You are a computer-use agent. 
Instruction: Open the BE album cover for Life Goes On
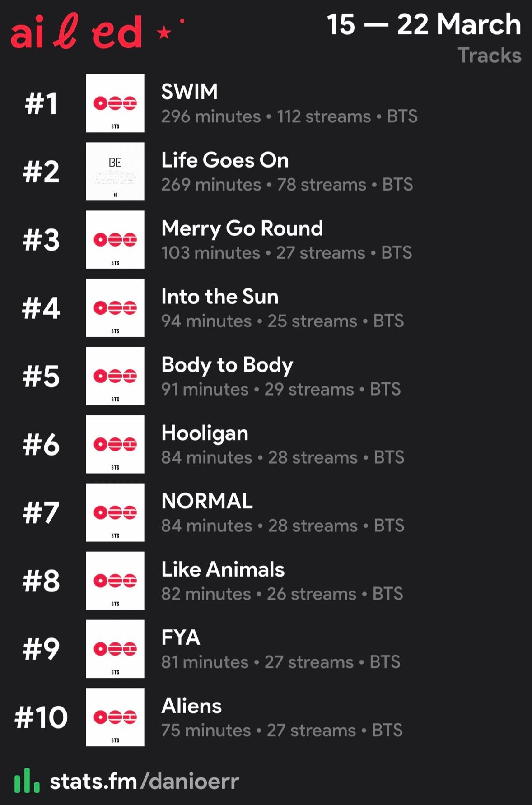(x=115, y=172)
